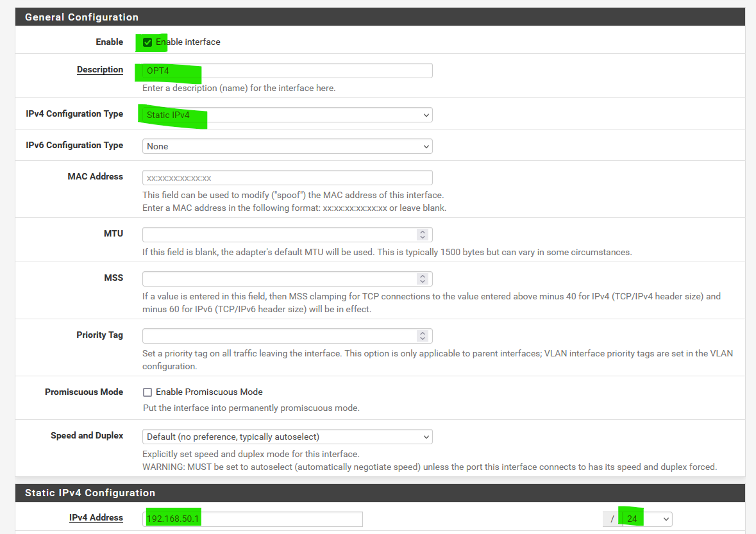Click the 'Enable Promiscuous Mode' label text
756x534 pixels.
tap(209, 392)
